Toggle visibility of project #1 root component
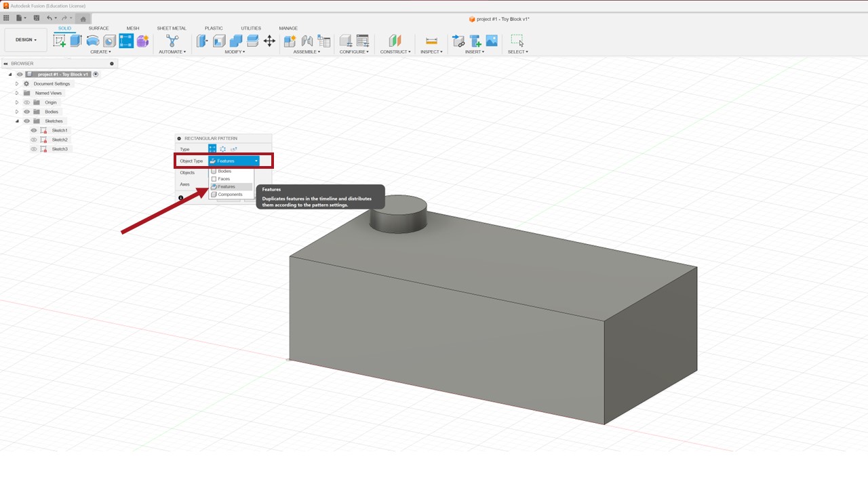 pyautogui.click(x=20, y=75)
